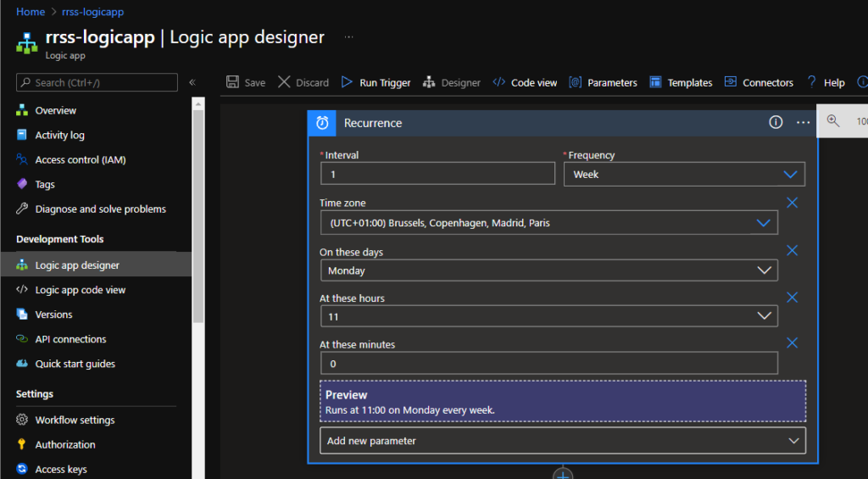The width and height of the screenshot is (868, 479).
Task: Go to Home breadcrumb link
Action: [31, 12]
